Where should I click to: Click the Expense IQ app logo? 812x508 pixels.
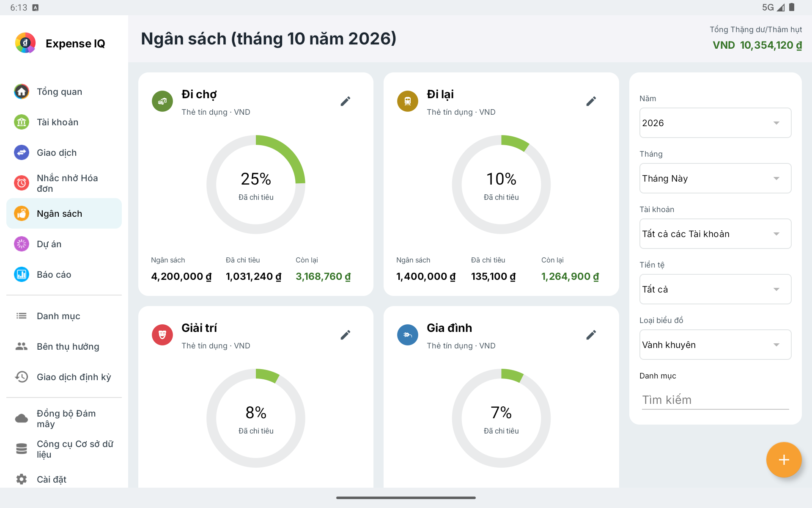25,43
